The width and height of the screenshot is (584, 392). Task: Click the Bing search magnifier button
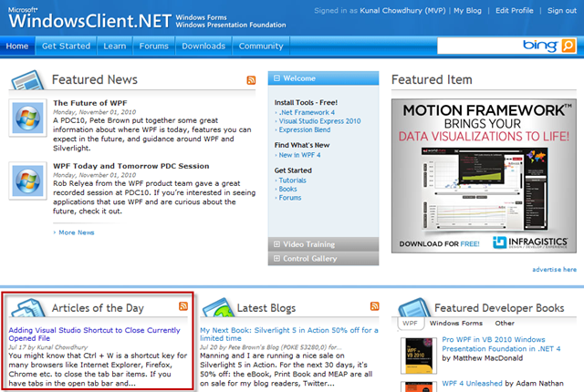pyautogui.click(x=568, y=46)
